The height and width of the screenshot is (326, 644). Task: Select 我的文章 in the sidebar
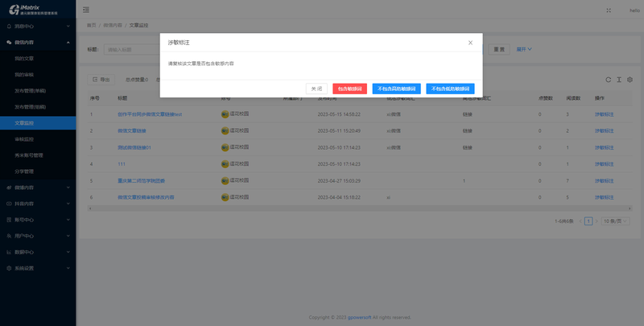(24, 58)
